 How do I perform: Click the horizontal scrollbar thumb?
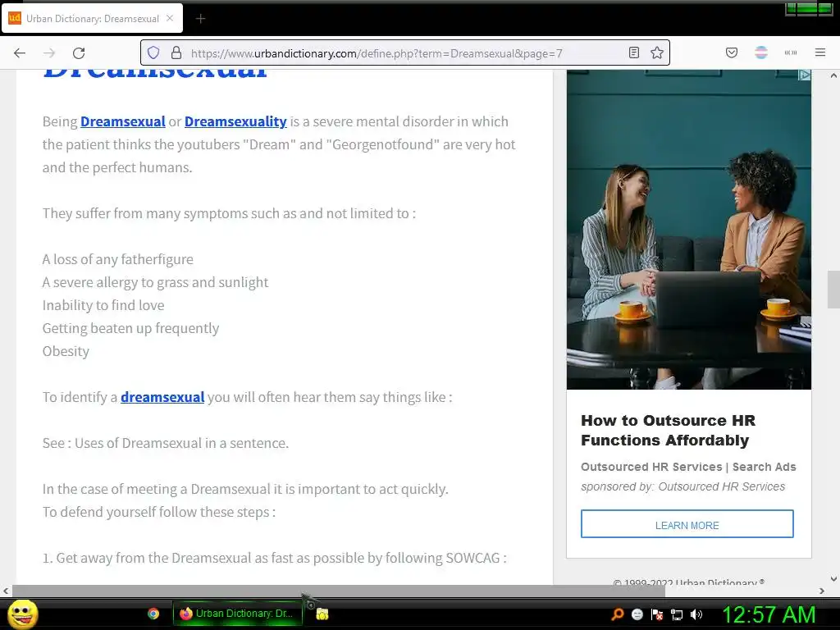coord(339,591)
